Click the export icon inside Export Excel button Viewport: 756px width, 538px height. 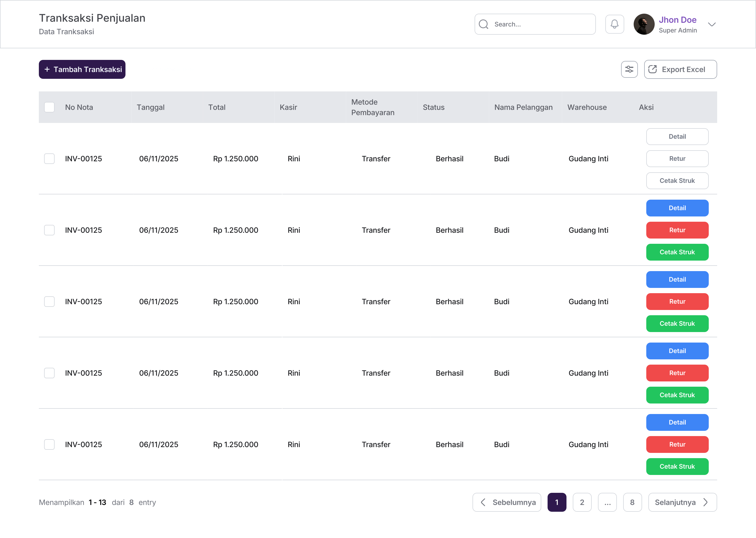(653, 69)
